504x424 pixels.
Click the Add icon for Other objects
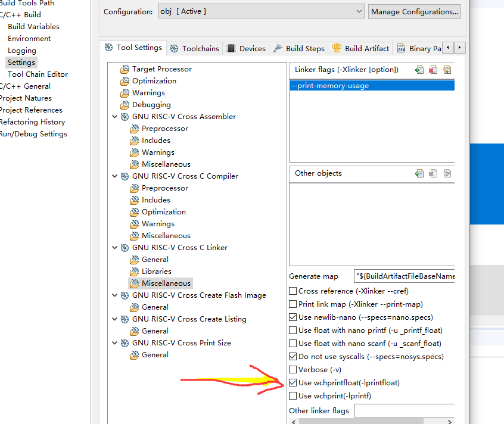click(419, 173)
